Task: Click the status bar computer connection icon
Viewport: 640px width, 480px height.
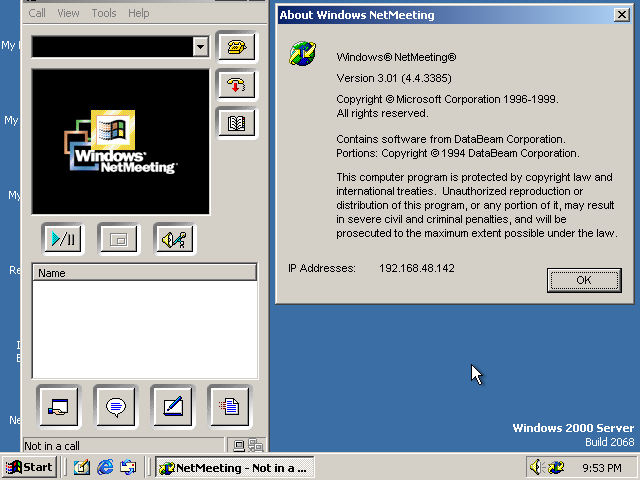Action: point(239,445)
